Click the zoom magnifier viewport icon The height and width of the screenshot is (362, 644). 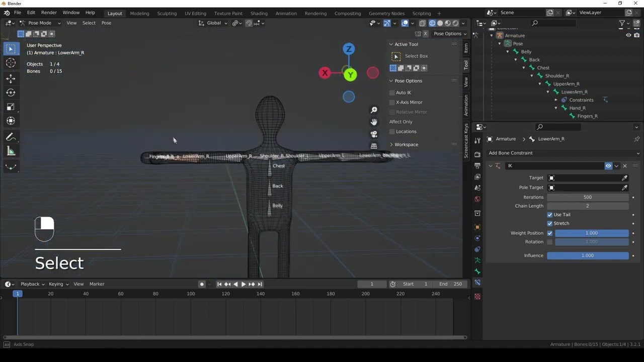[374, 110]
